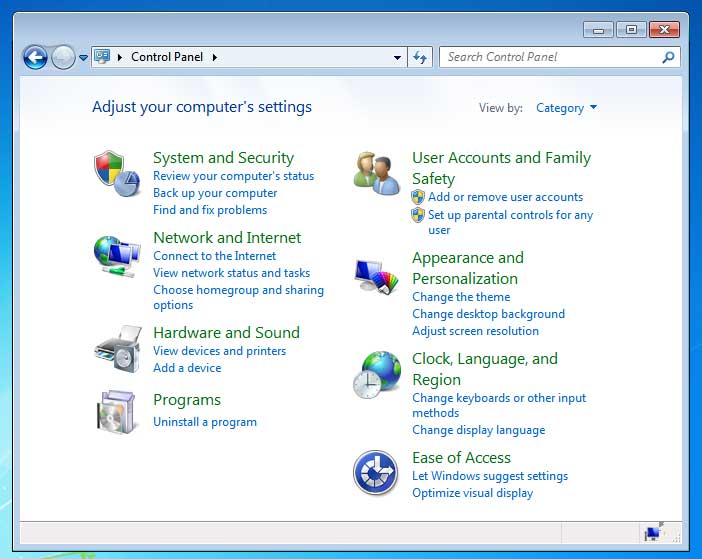Close the Control Panel window
The height and width of the screenshot is (559, 702).
664,30
